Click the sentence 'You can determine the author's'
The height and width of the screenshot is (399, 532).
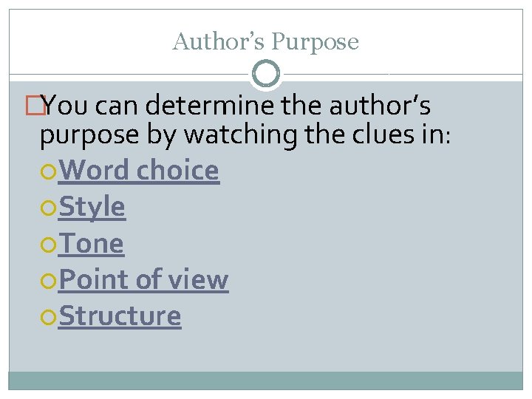(x=236, y=105)
